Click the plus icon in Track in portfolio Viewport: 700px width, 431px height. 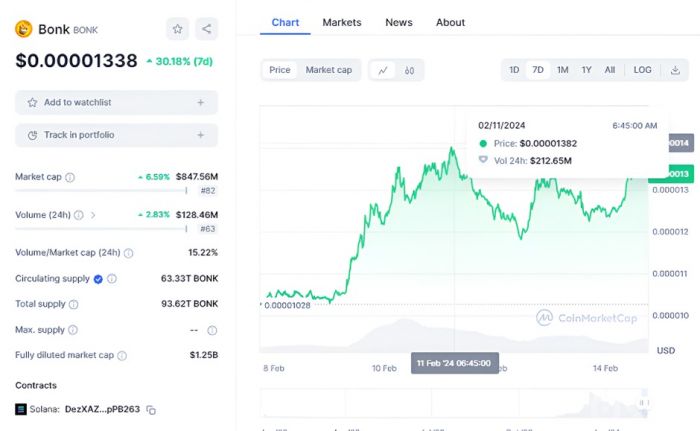click(x=200, y=135)
